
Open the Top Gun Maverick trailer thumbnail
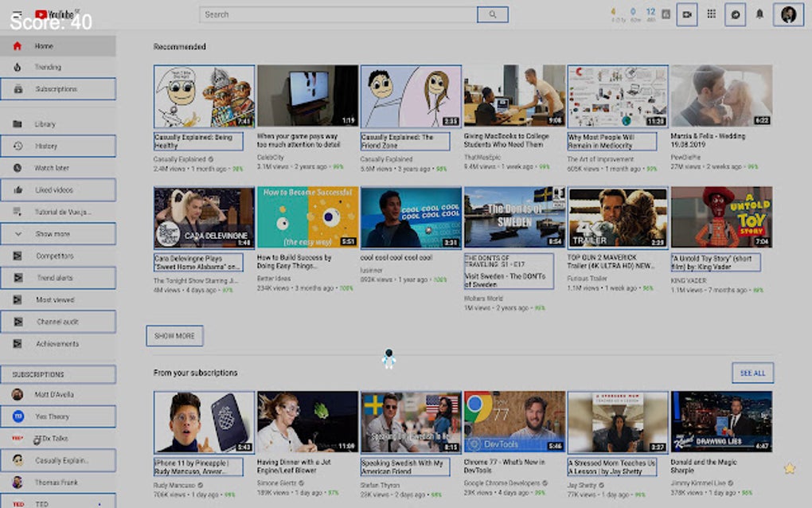[x=617, y=217]
